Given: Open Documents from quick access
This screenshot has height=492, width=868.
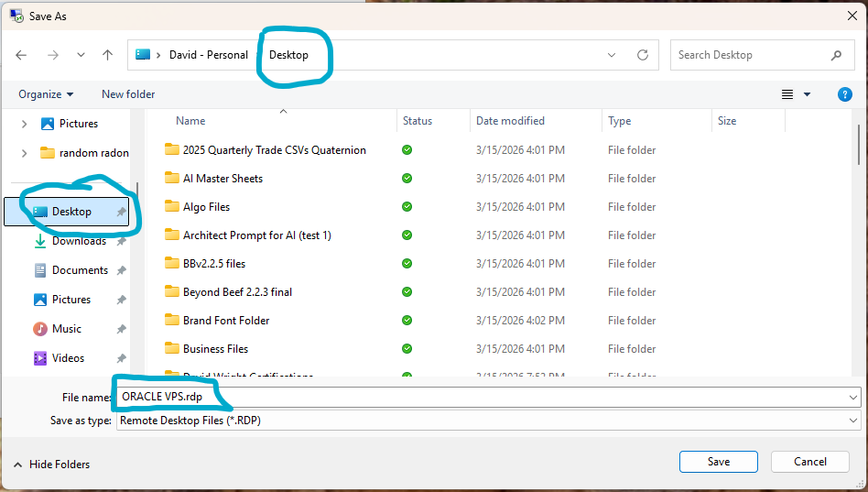Looking at the screenshot, I should pyautogui.click(x=80, y=270).
